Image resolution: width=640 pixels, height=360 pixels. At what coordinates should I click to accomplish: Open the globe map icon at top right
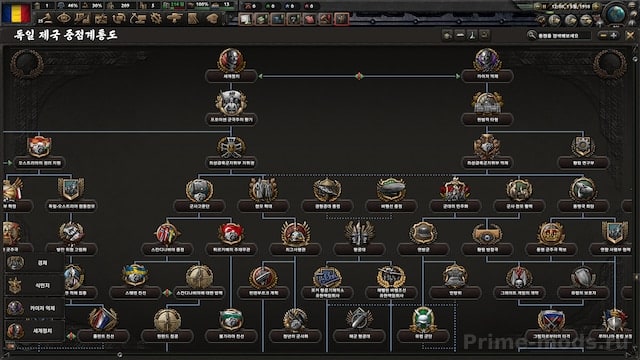616,15
